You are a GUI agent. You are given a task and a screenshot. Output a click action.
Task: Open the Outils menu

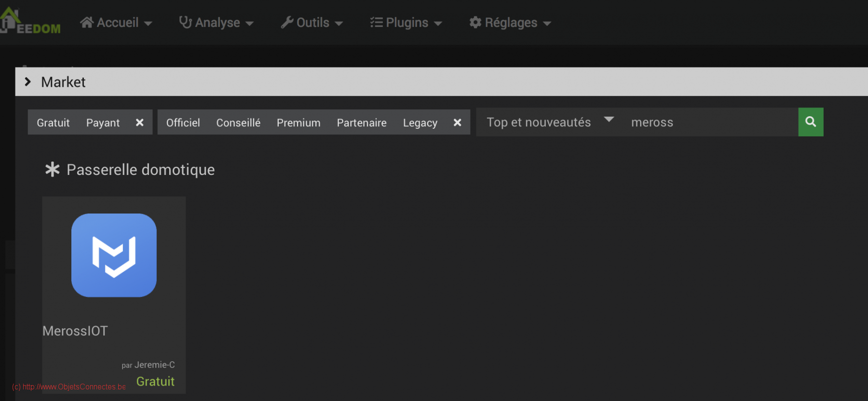(312, 23)
